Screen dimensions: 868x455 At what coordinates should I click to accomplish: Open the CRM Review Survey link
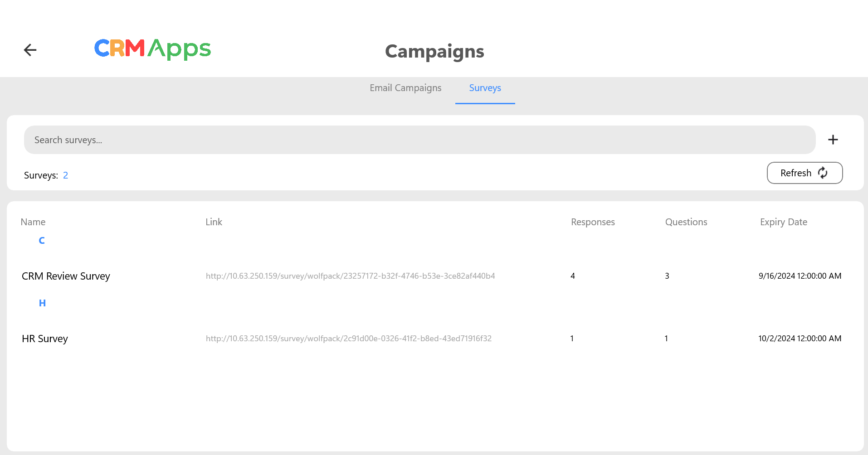point(350,276)
